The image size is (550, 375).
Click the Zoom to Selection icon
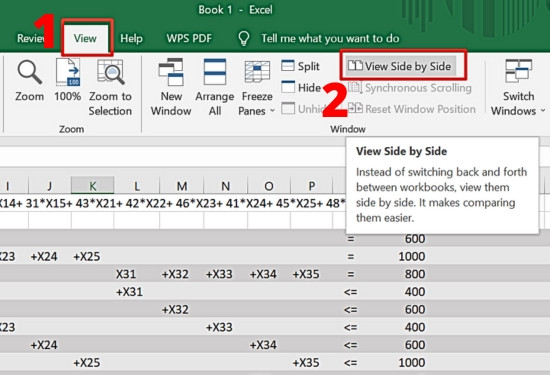[111, 72]
